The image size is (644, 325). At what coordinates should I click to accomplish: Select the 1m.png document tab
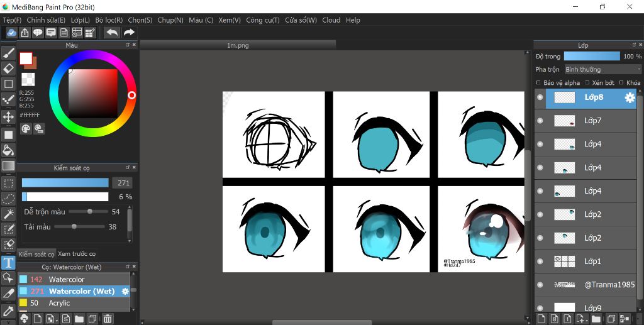[238, 45]
